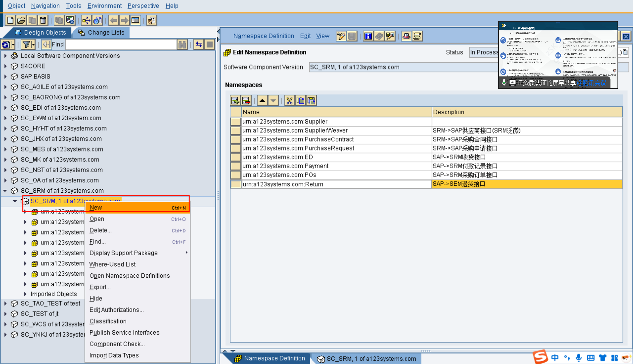
Task: Click the Clear SLD Data Cache icon
Action: [x=70, y=20]
